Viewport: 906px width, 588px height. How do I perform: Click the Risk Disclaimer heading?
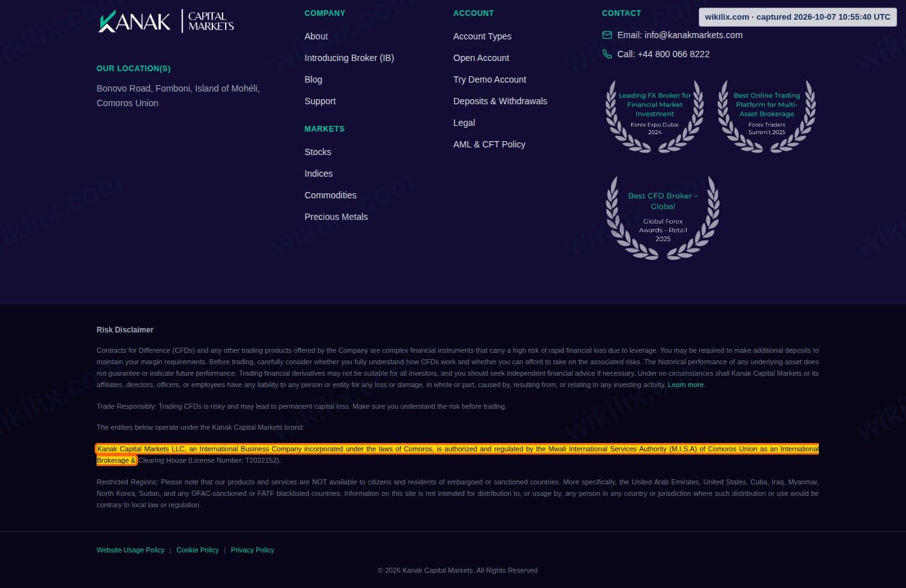point(125,330)
